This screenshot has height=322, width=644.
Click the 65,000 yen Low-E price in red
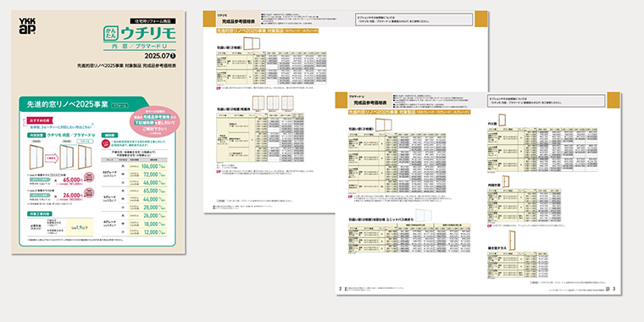[x=70, y=180]
